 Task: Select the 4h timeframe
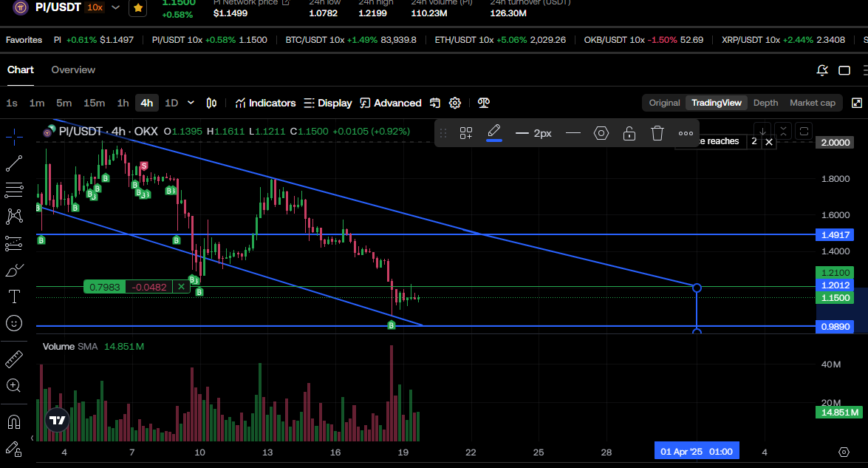tap(147, 103)
